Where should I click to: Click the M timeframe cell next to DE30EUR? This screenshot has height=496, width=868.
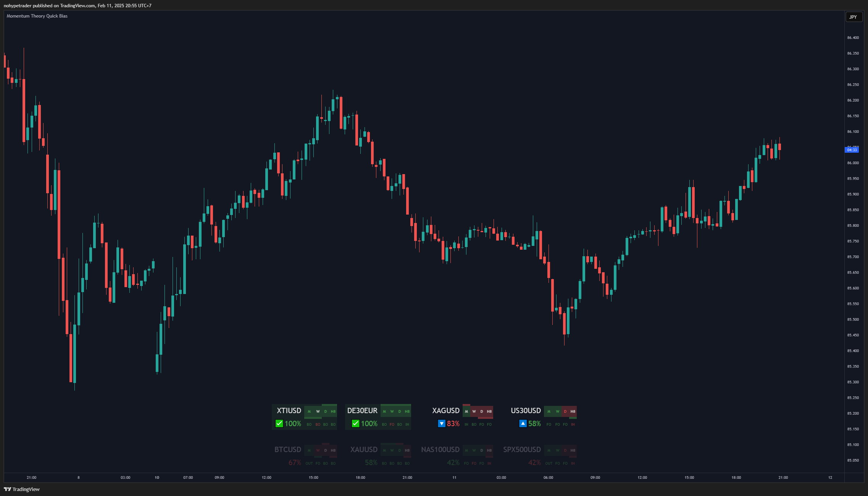point(384,412)
